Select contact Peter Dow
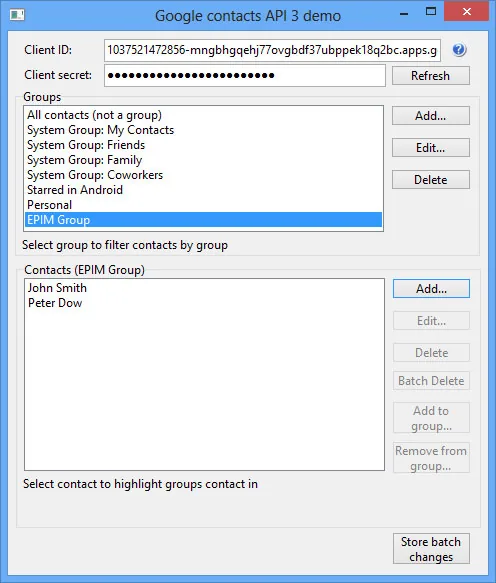This screenshot has height=583, width=496. click(x=204, y=303)
